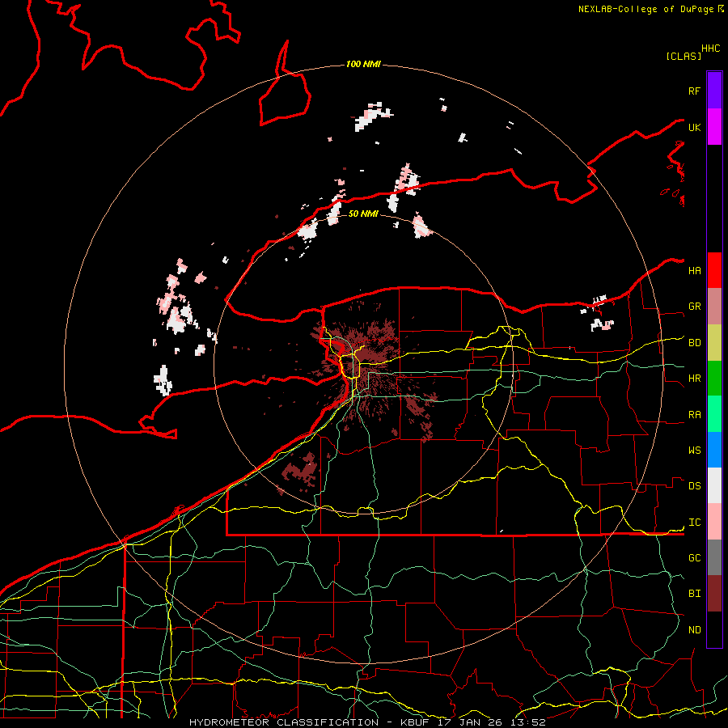Click the RA light green legend swatch

point(714,414)
